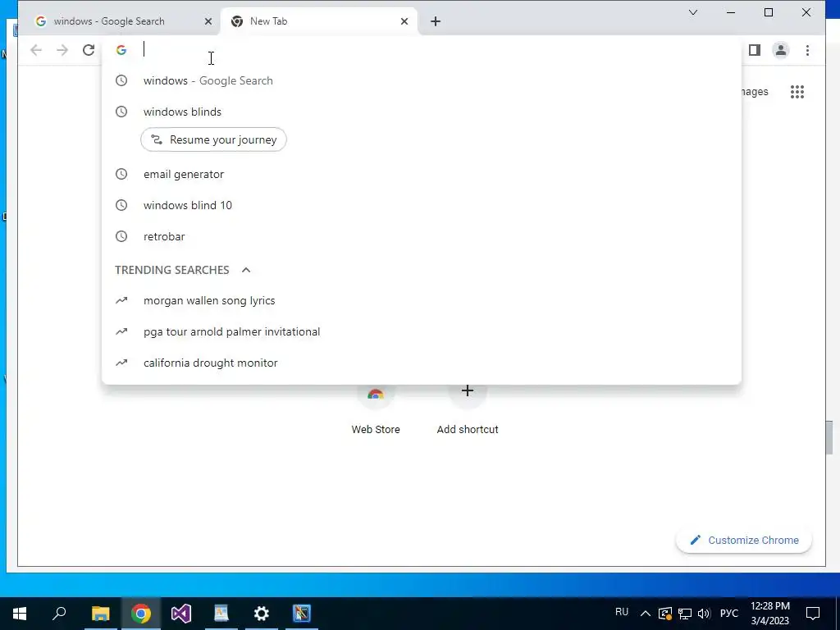Close the windows - Google Search tab
Screen dimensions: 840x630
click(208, 21)
